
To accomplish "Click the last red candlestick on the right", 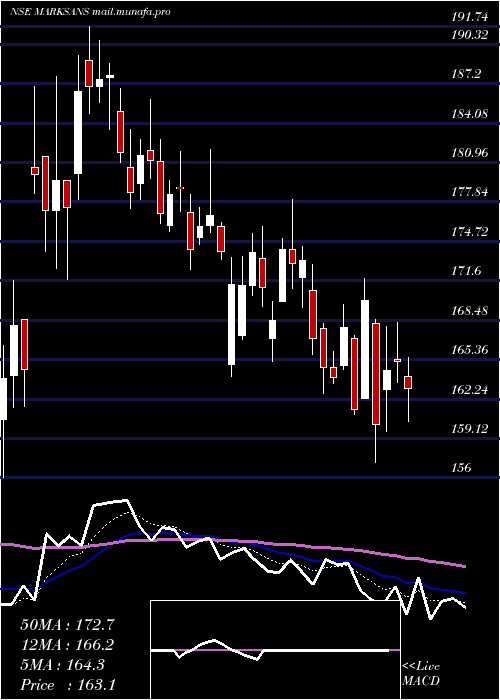I will pos(408,383).
